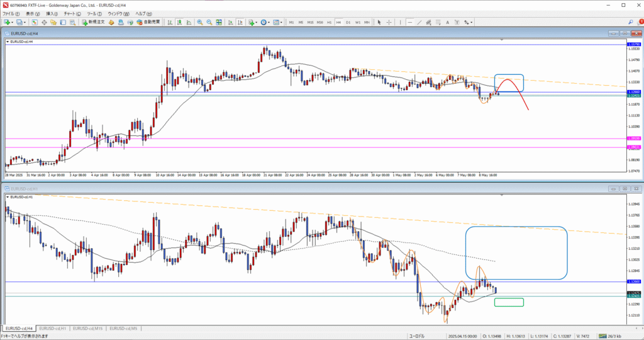Open the ツール menu
This screenshot has height=340, width=644.
[94, 14]
